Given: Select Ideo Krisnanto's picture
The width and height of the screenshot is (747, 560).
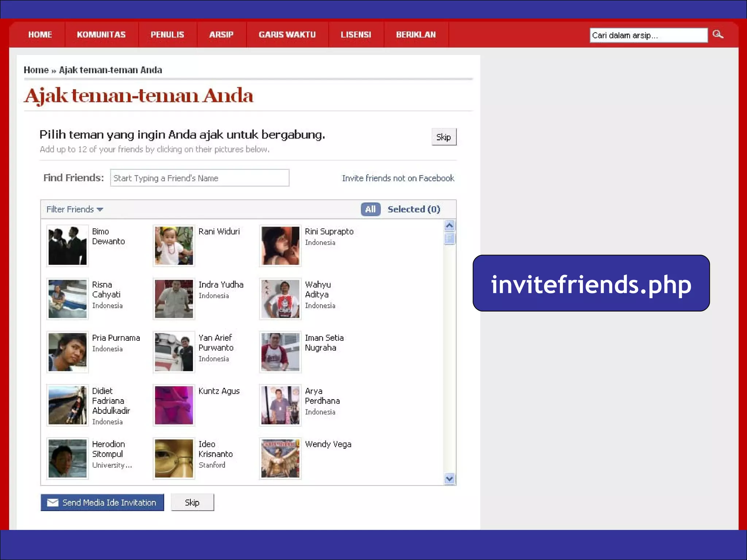Looking at the screenshot, I should tap(174, 458).
